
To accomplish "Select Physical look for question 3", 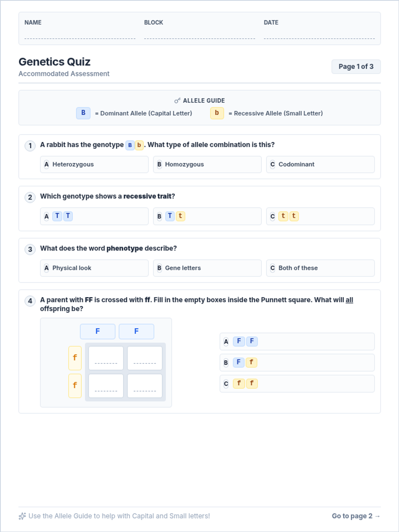I will [x=94, y=268].
